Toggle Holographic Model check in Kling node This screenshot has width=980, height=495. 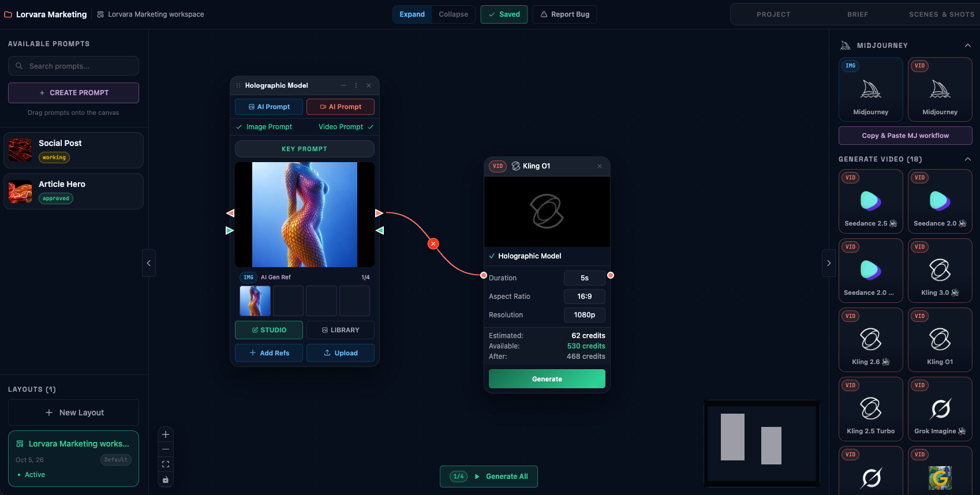492,256
